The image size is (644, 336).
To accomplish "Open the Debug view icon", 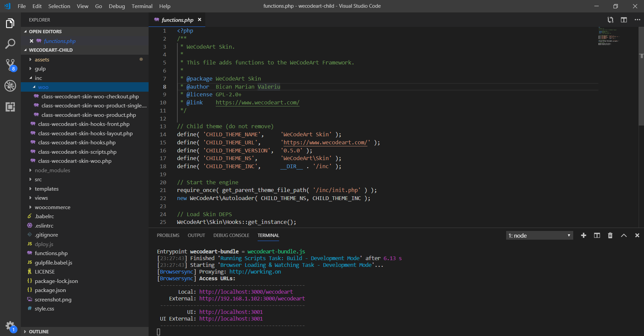I will coord(10,86).
